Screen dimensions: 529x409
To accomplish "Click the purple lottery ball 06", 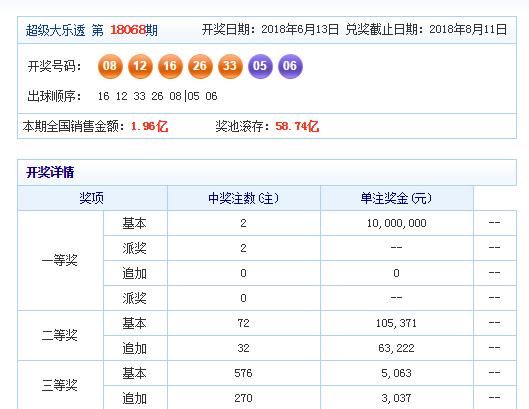I will 290,66.
